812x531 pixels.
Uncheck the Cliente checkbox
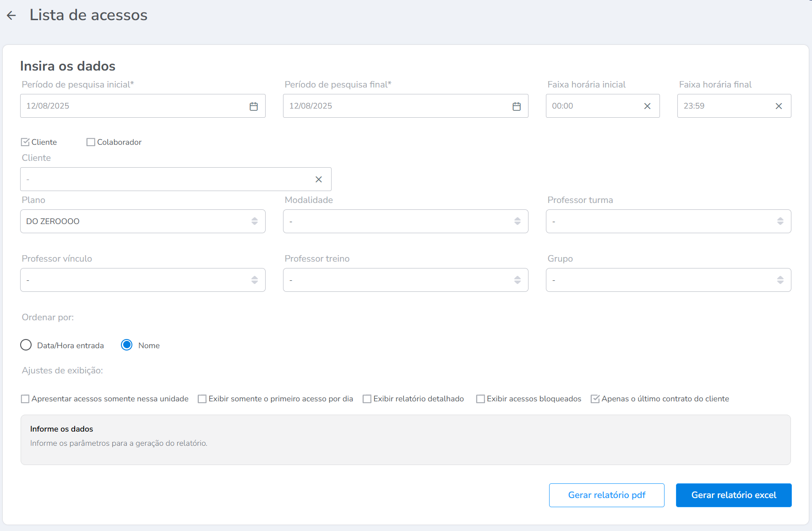26,142
